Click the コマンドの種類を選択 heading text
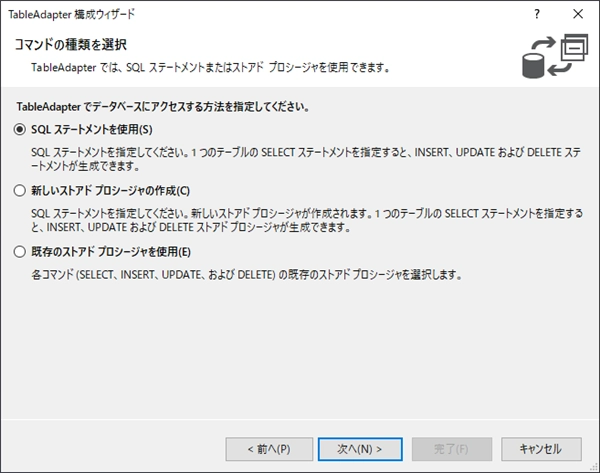Image resolution: width=600 pixels, height=473 pixels. pos(70,45)
